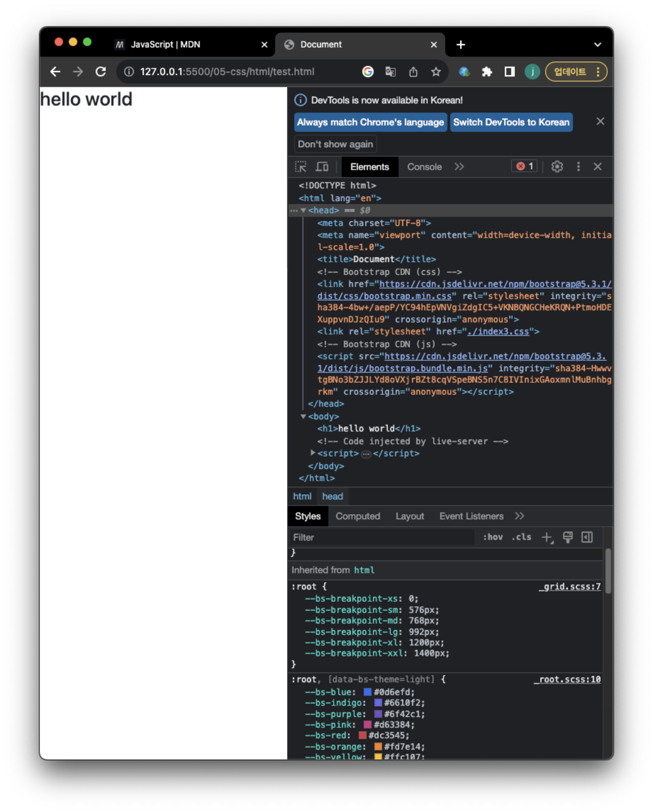Screen dimensions: 653x812
Task: Toggle the rendering emulations brush icon
Action: coord(567,537)
